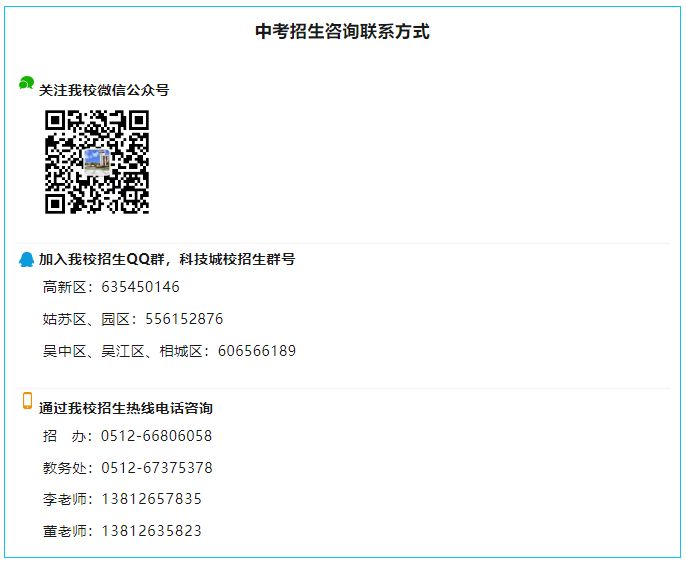This screenshot has height=562, width=686.
Task: Click the title 中考招生咨询联系方式
Action: (343, 32)
